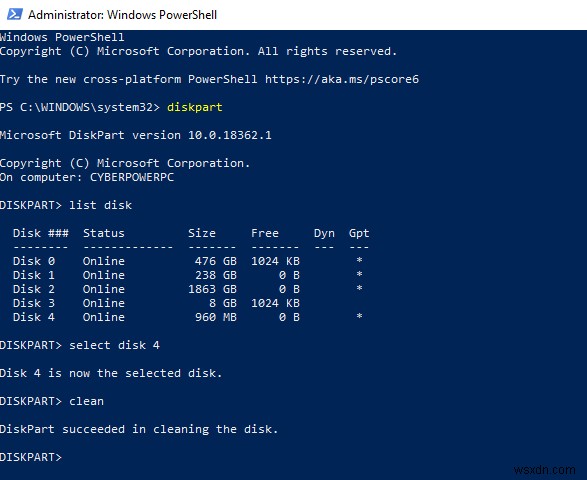Click the 'clean' command text
The width and height of the screenshot is (587, 480).
point(86,401)
